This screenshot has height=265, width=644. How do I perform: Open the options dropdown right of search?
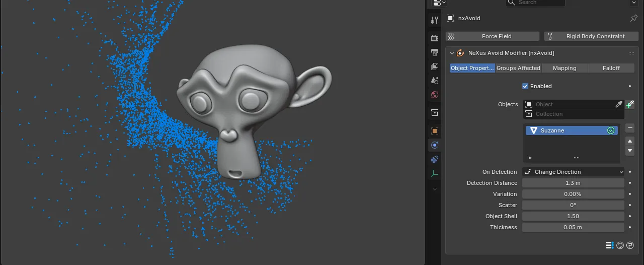[634, 3]
